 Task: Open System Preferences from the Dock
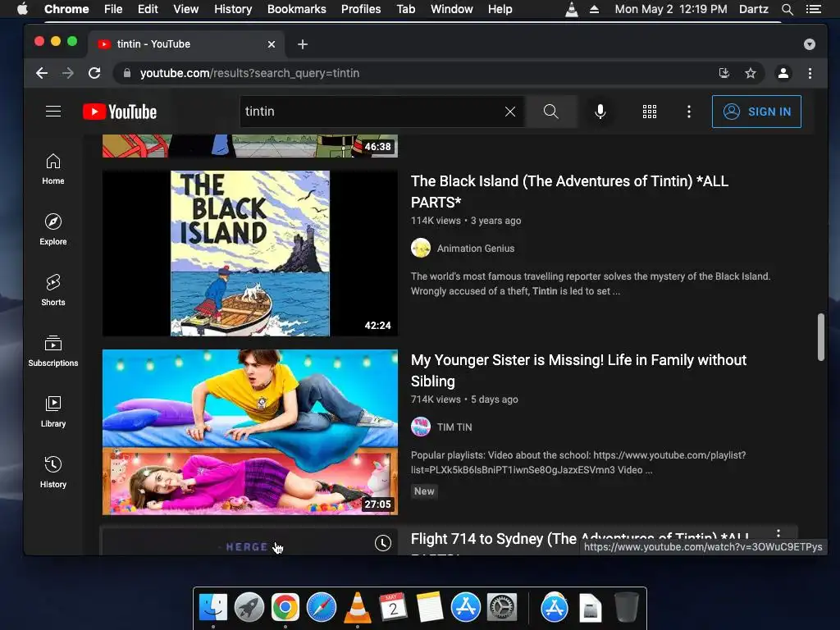[x=502, y=607]
